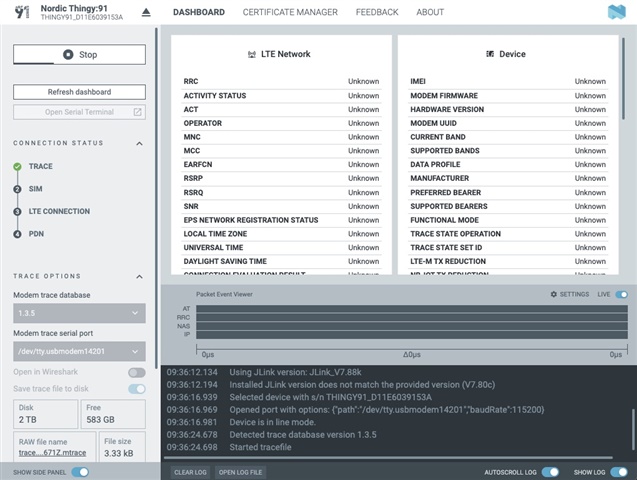Click the Packet Event Viewer settings gear
Screen dimensions: 637x480
pyautogui.click(x=553, y=294)
